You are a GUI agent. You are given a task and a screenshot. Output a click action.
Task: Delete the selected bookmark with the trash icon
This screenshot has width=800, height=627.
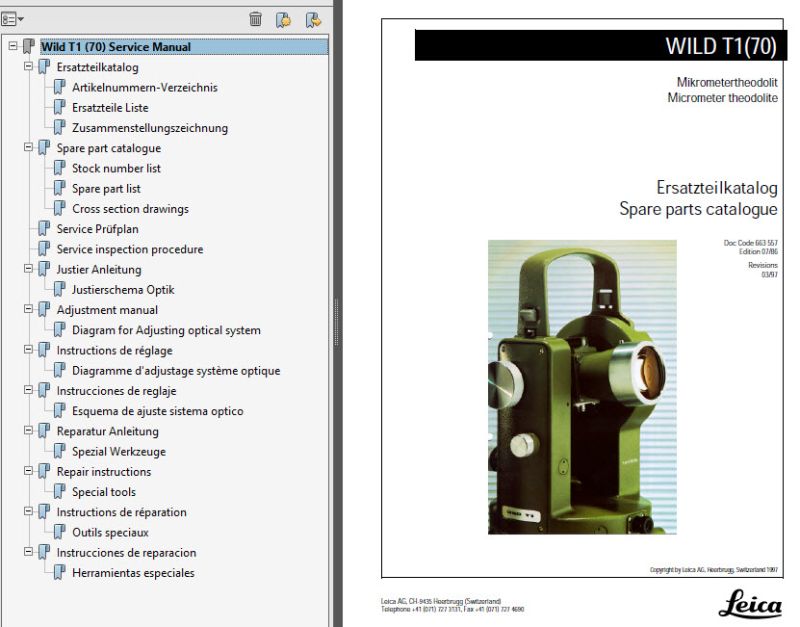point(255,19)
